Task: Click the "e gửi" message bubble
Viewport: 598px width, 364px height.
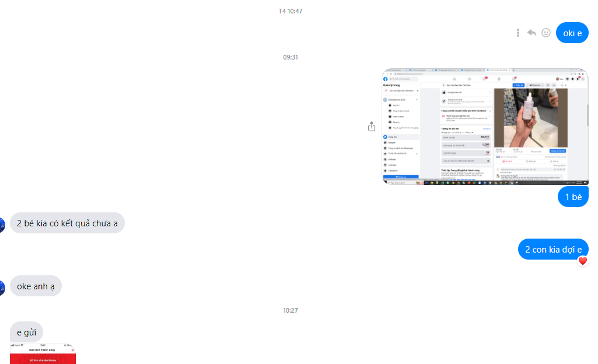Action: pyautogui.click(x=26, y=332)
